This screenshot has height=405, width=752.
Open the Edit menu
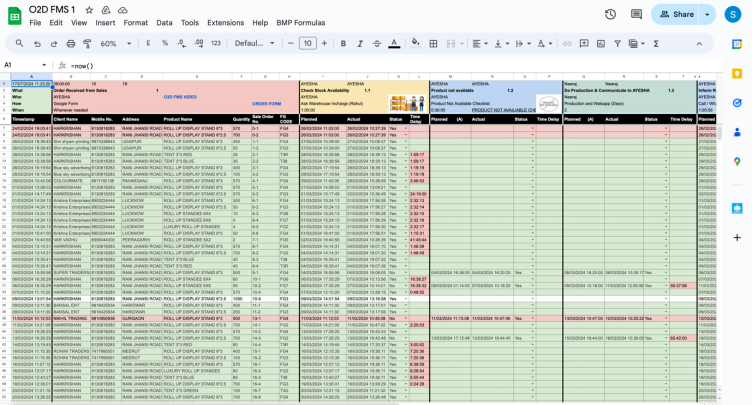tap(56, 23)
